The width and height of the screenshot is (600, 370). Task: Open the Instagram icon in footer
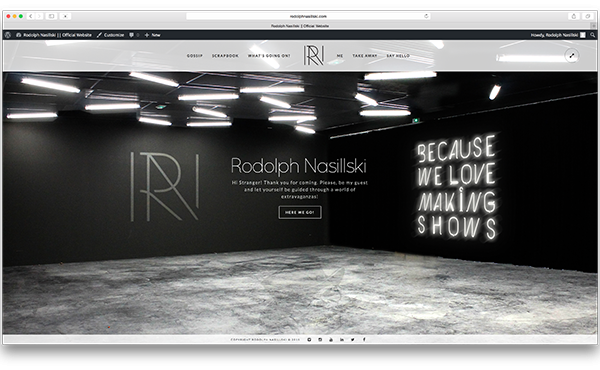(x=320, y=339)
